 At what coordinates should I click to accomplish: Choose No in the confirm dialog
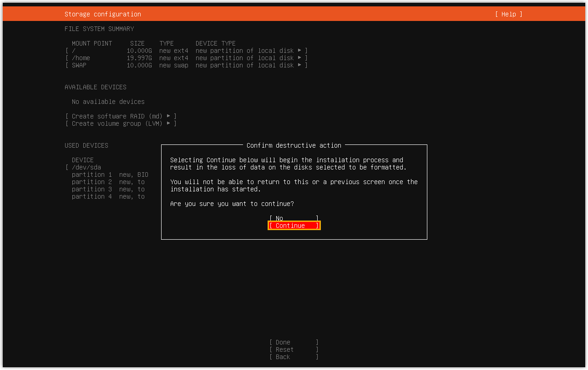[x=294, y=218]
